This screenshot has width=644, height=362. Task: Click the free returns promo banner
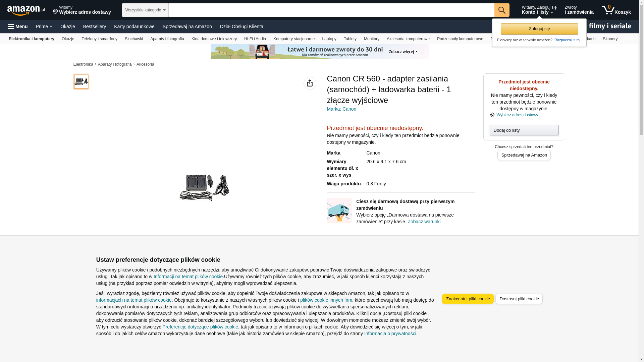pyautogui.click(x=320, y=52)
